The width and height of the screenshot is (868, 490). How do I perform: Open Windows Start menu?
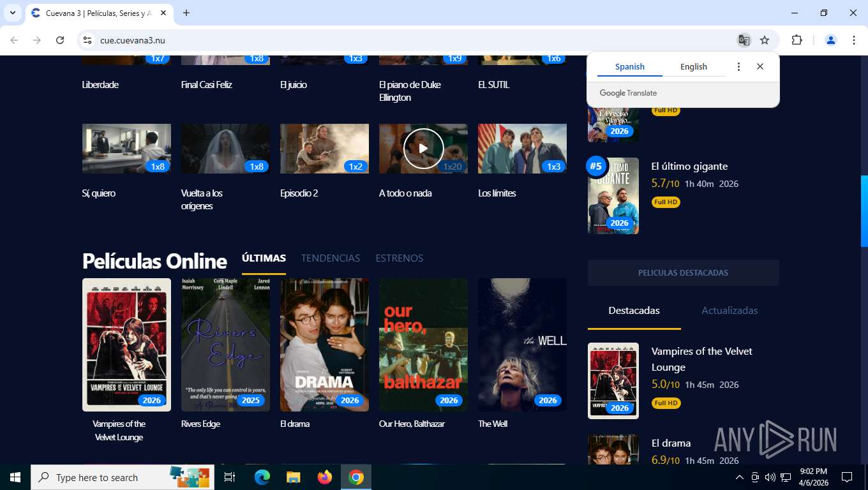15,477
